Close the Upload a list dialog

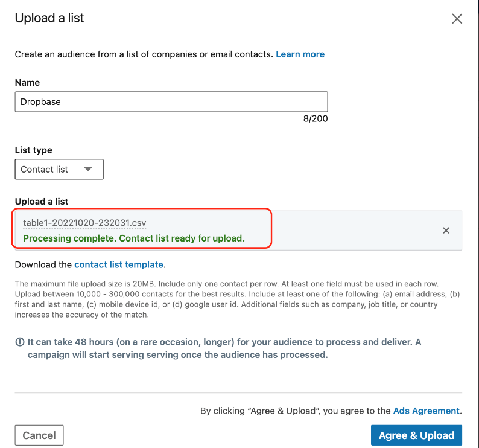[457, 19]
